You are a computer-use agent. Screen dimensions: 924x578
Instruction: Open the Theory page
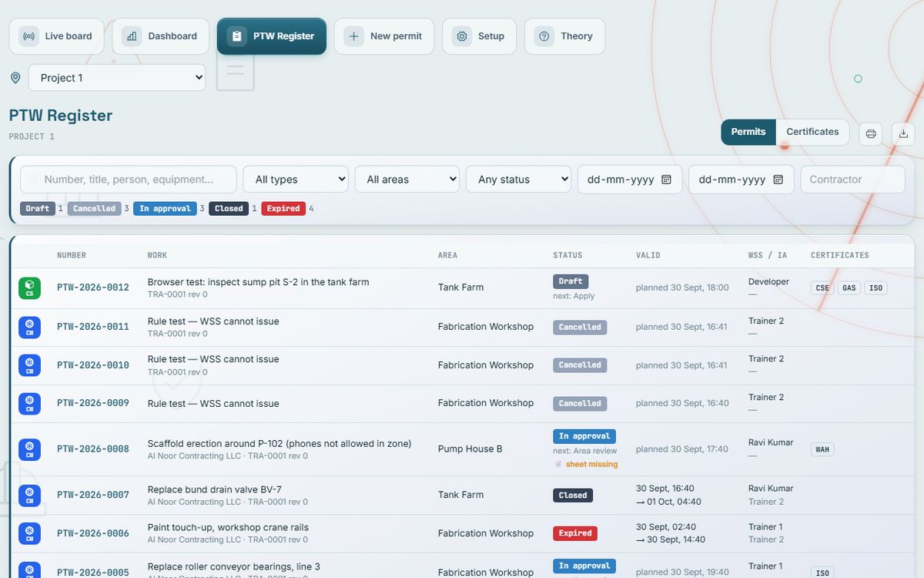click(x=564, y=36)
